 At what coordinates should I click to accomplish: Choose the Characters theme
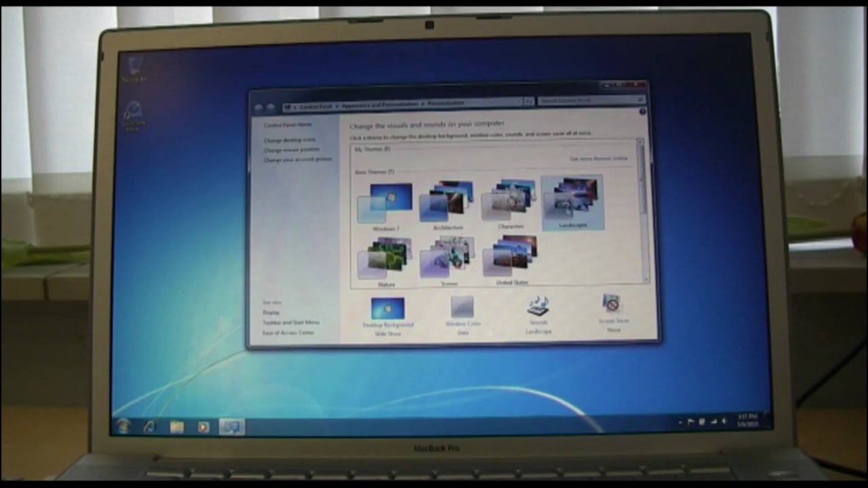pos(509,201)
